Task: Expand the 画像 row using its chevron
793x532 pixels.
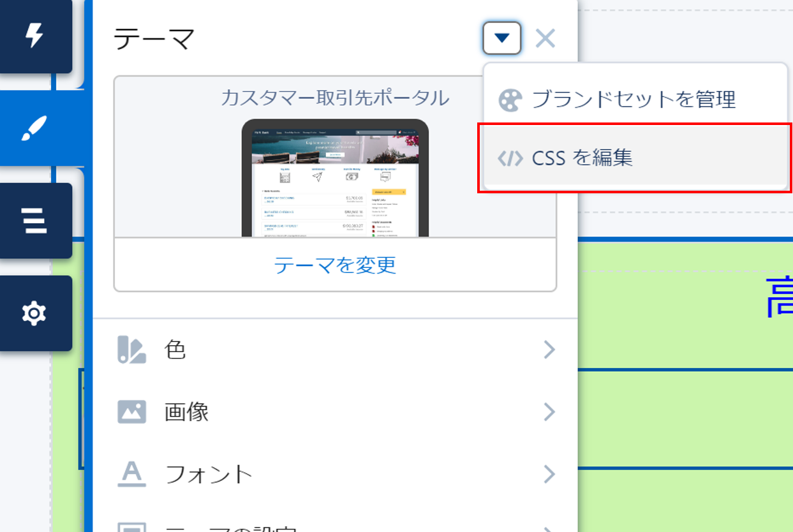Action: click(x=549, y=412)
